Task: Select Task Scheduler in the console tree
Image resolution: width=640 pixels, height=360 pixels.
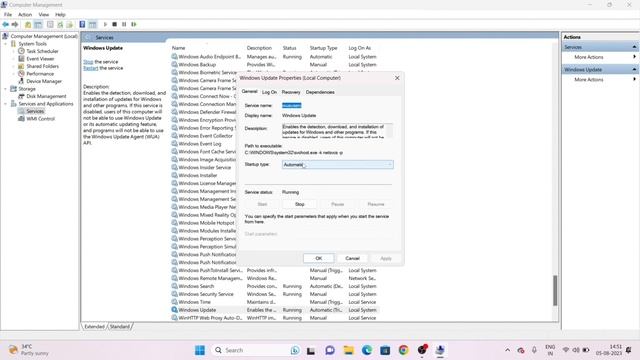Action: pyautogui.click(x=42, y=51)
